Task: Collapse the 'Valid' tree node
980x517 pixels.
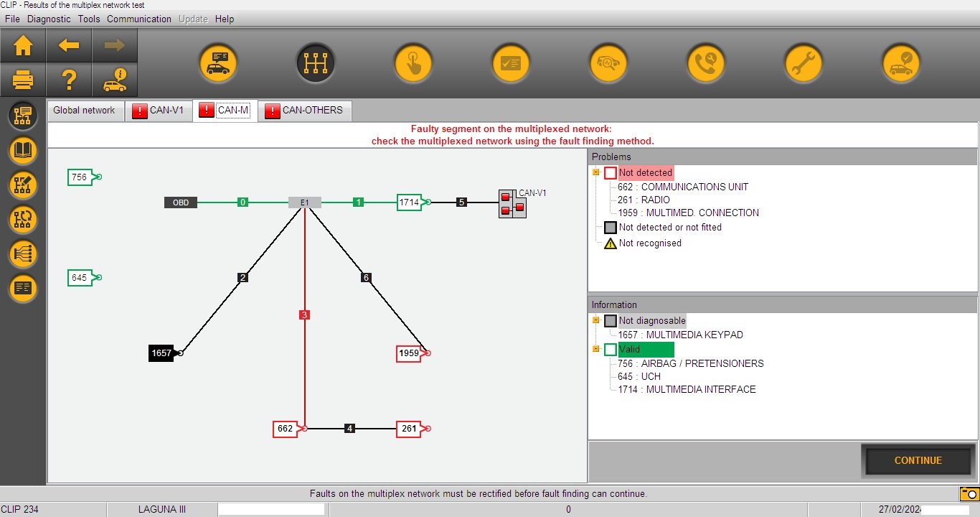Action: [x=595, y=349]
